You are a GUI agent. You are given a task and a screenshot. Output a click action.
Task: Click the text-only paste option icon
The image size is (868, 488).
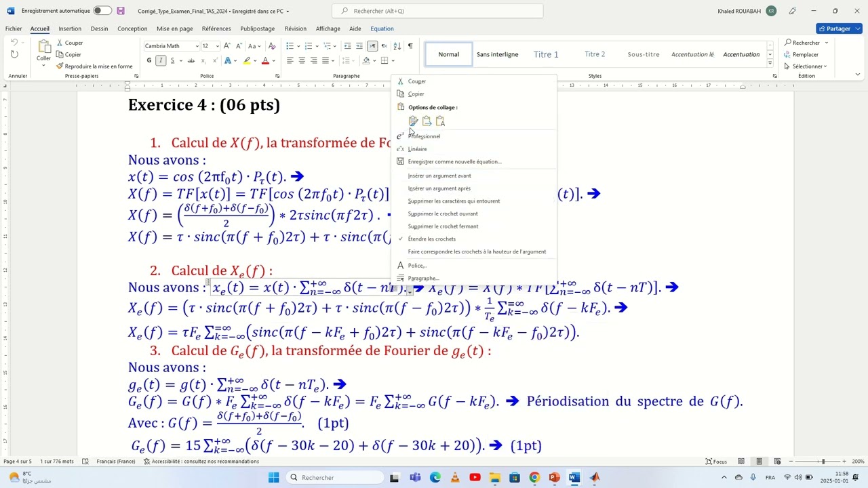click(x=440, y=121)
